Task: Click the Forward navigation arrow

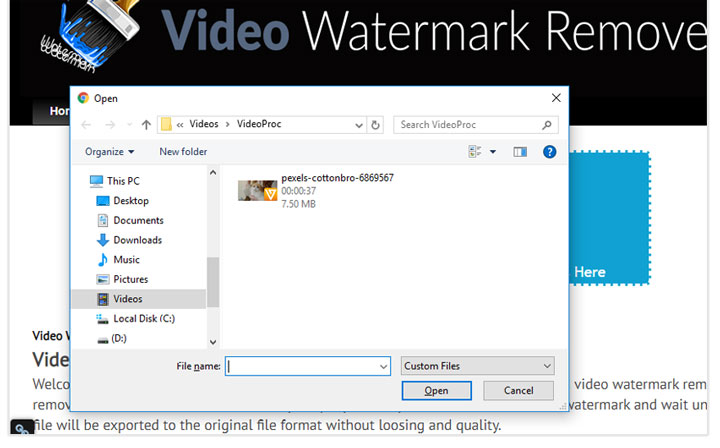Action: 110,125
